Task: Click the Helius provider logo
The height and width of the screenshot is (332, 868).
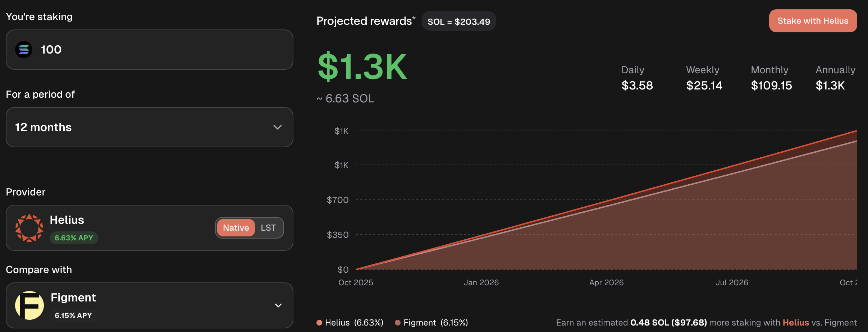Action: pos(29,227)
